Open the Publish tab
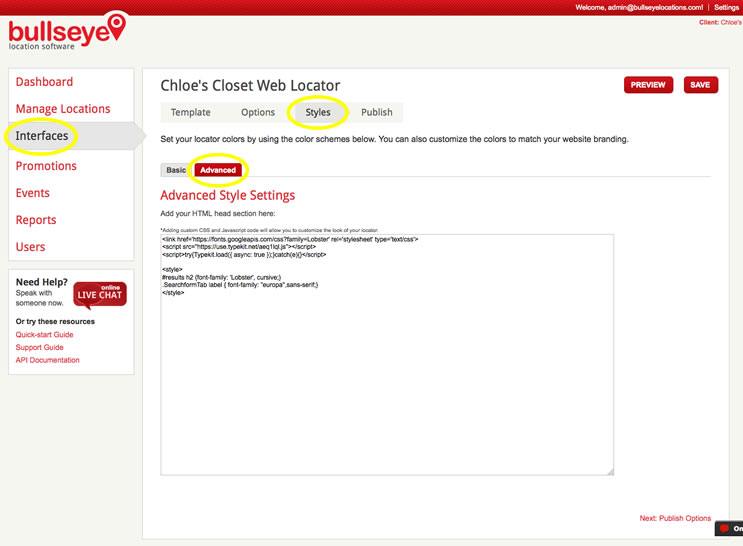Viewport: 743px width, 546px height. coord(377,112)
